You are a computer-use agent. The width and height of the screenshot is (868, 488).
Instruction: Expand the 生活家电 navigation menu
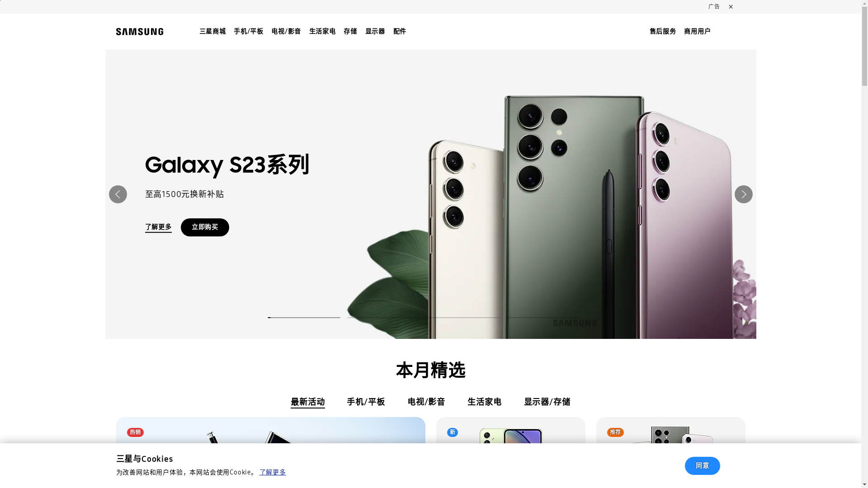pyautogui.click(x=322, y=31)
